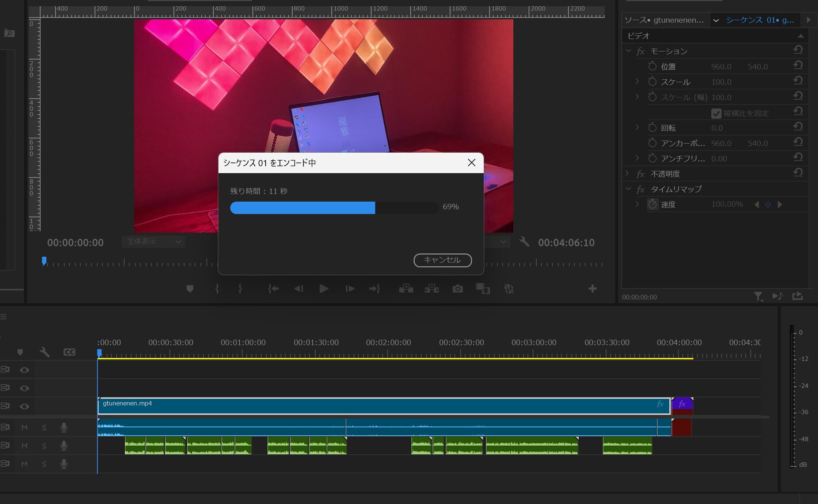818x504 pixels.
Task: Open the 全体表示 zoom level dropdown
Action: (153, 242)
